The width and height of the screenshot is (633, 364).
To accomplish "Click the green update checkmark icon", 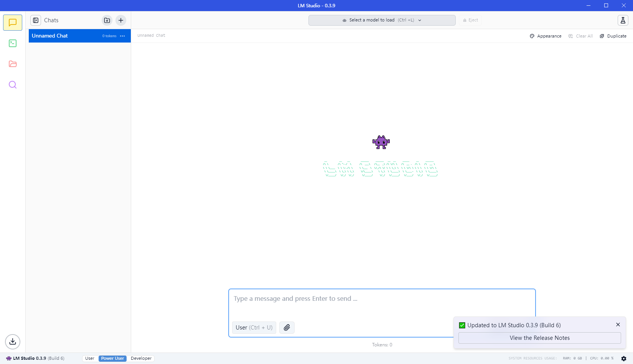I will [x=462, y=325].
